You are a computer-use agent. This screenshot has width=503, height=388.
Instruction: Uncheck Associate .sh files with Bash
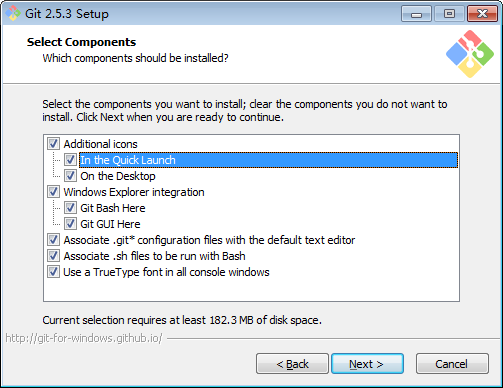point(53,256)
